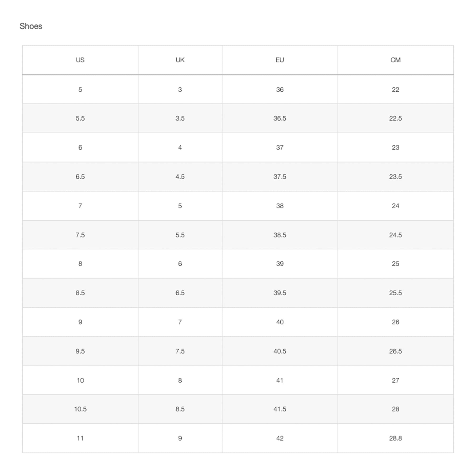This screenshot has height=476, width=476.
Task: Select the 28.8 CM cell
Action: (395, 438)
